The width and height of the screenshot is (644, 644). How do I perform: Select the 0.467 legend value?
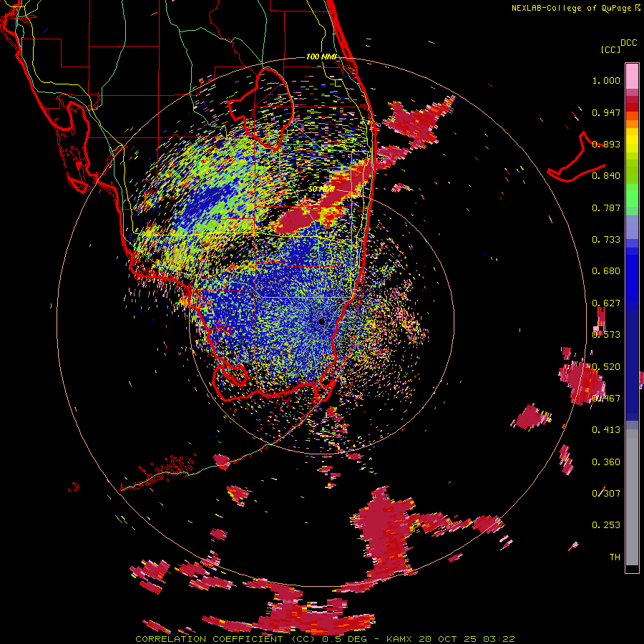pos(606,399)
